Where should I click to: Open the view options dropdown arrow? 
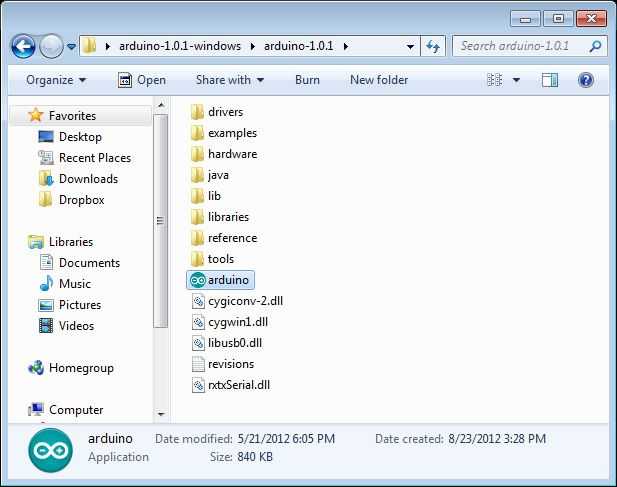[516, 80]
